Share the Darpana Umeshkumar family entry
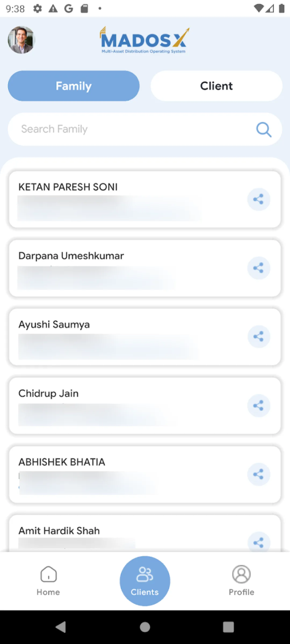The image size is (290, 644). coord(258,268)
